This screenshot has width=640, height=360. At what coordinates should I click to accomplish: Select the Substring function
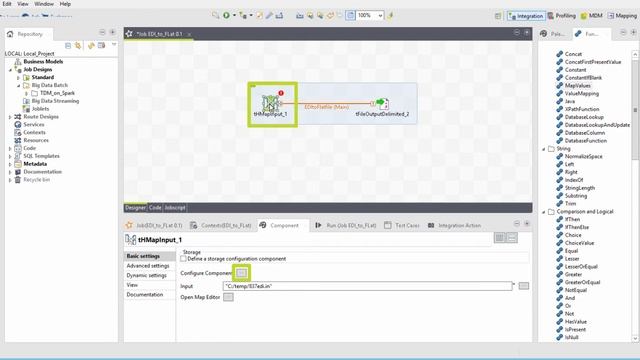(x=576, y=196)
